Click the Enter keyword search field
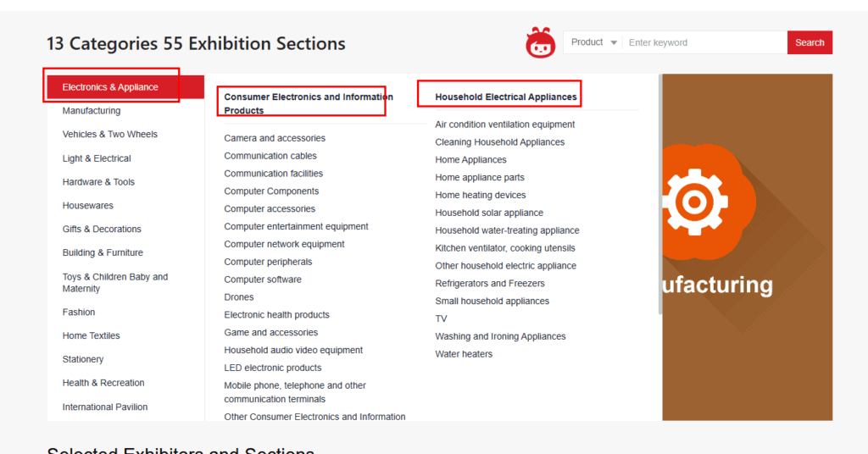The image size is (868, 454). [704, 42]
